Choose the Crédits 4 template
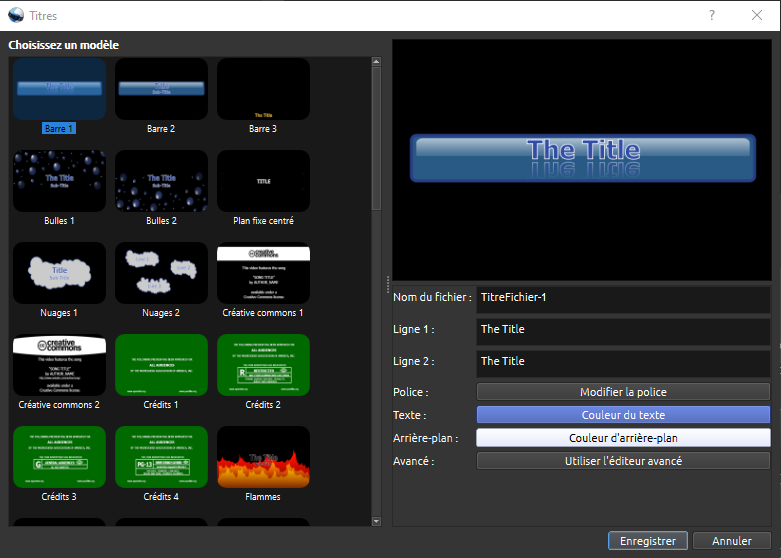This screenshot has height=558, width=781. click(161, 456)
